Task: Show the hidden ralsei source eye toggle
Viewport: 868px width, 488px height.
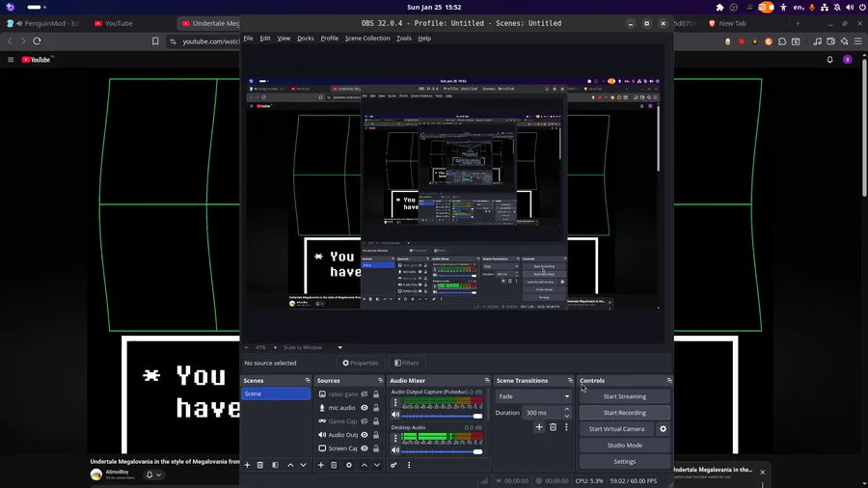Action: coord(365,394)
